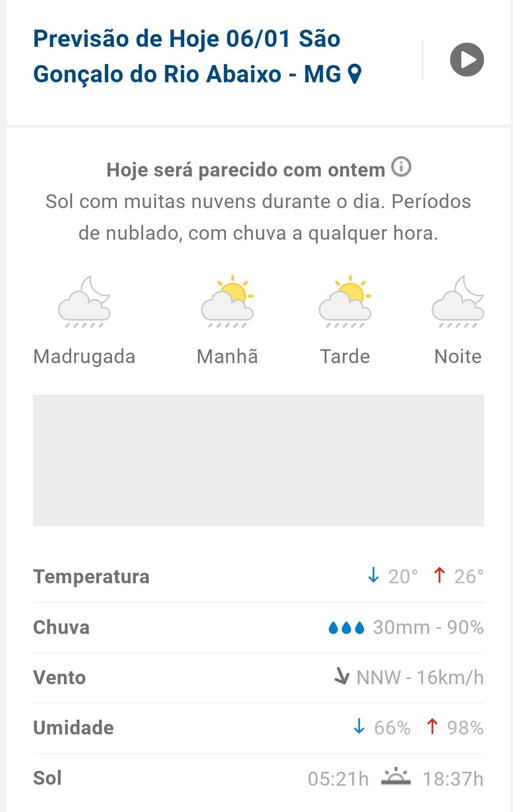Select the Noite moon cloud icon

[458, 301]
